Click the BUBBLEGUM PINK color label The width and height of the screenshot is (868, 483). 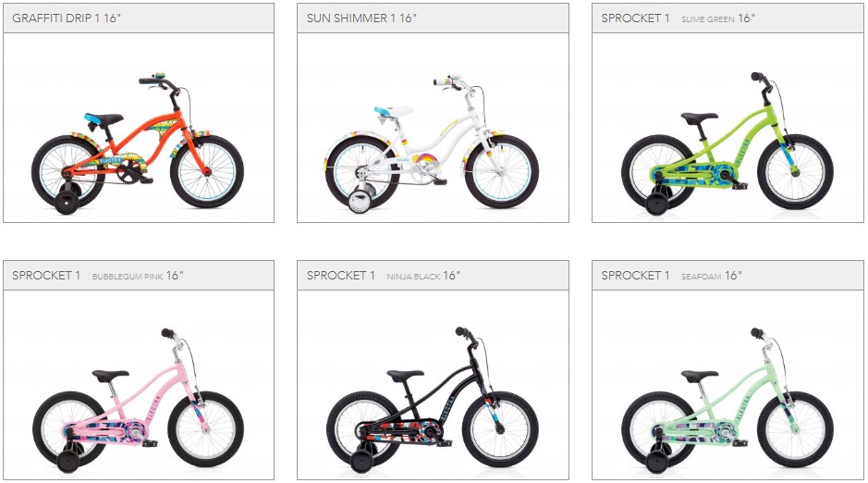(x=128, y=277)
